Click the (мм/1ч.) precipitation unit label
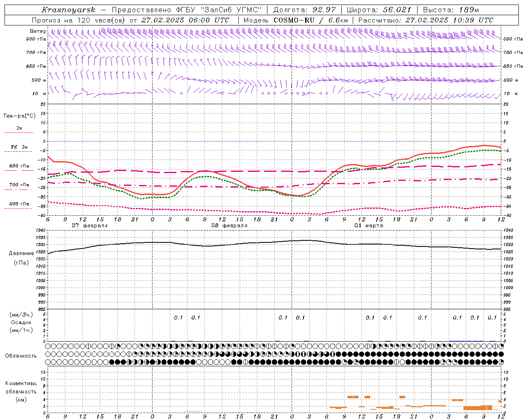525x420 pixels. pyautogui.click(x=21, y=330)
